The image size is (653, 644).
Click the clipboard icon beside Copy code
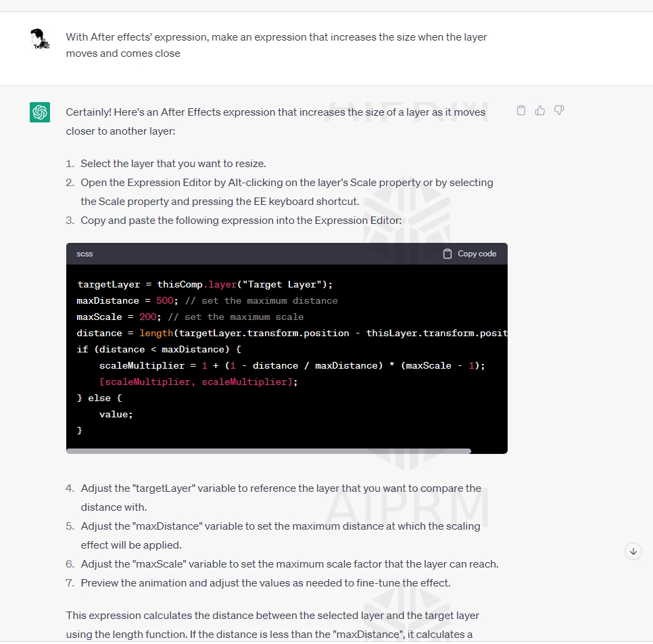coord(448,254)
